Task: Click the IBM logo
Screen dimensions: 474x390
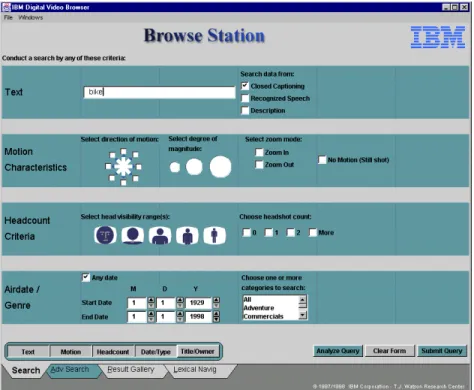Action: point(438,37)
